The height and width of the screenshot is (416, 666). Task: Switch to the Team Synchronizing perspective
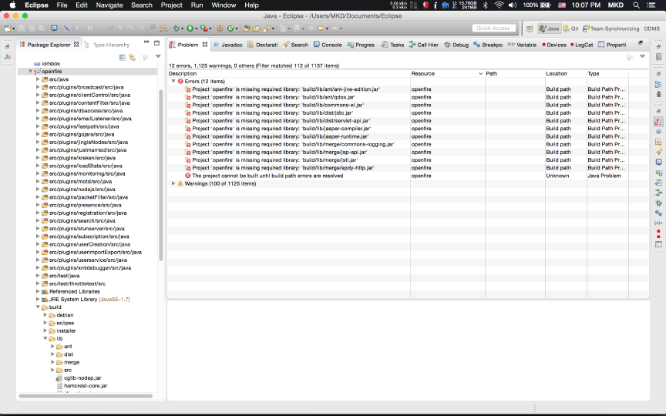pos(611,29)
